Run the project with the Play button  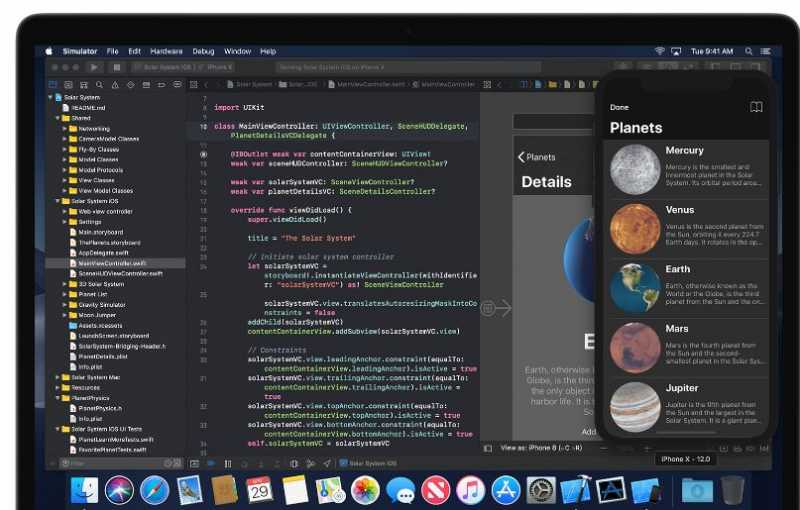(x=94, y=67)
